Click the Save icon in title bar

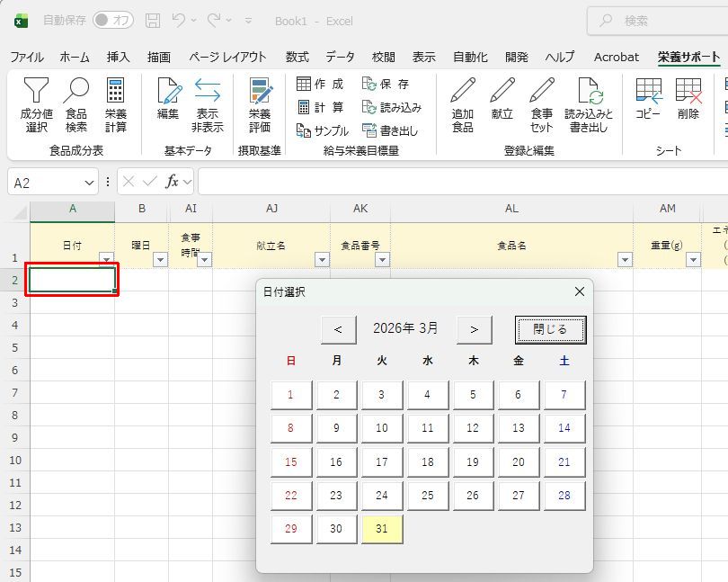tap(153, 21)
